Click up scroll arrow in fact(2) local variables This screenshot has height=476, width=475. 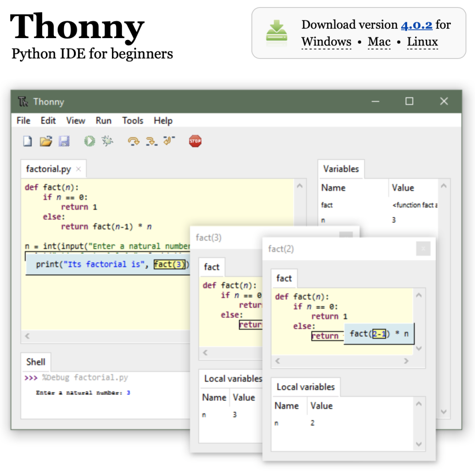pyautogui.click(x=419, y=404)
